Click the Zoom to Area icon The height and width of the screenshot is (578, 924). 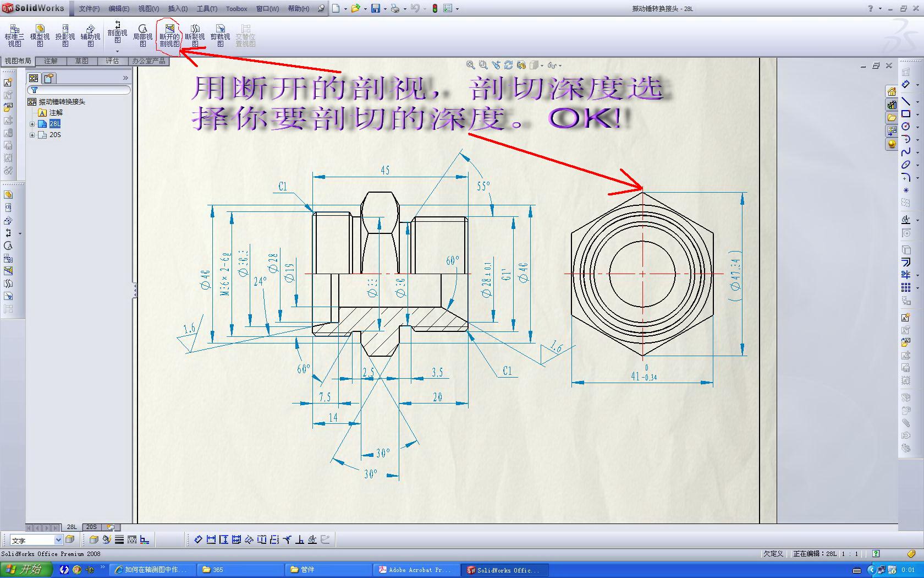[x=483, y=65]
